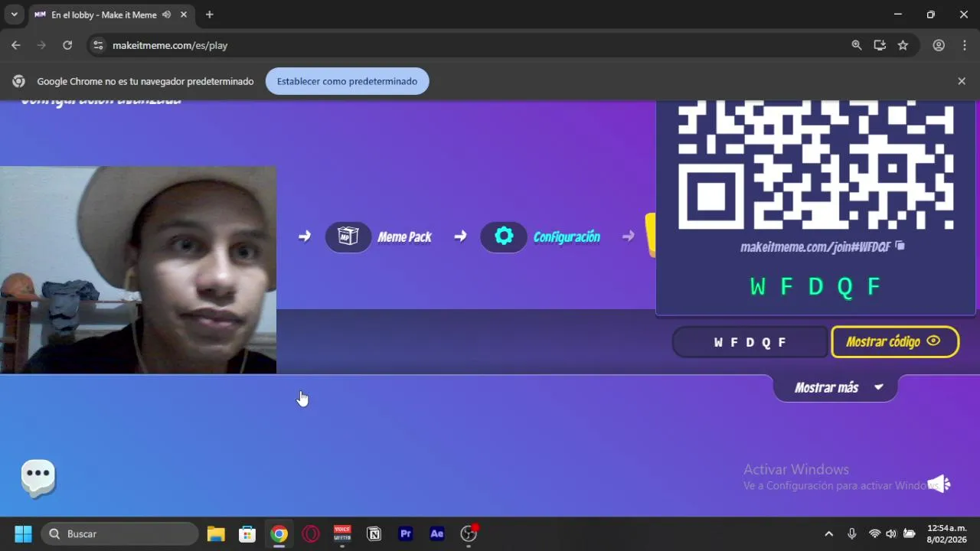
Task: Open Premiere Pro from taskbar
Action: pyautogui.click(x=406, y=533)
